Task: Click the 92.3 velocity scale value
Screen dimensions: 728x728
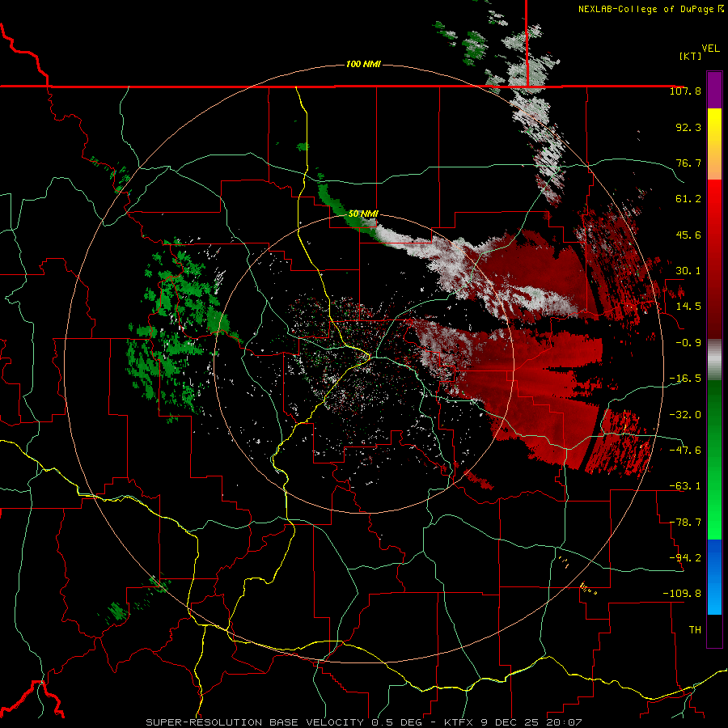Action: (688, 127)
